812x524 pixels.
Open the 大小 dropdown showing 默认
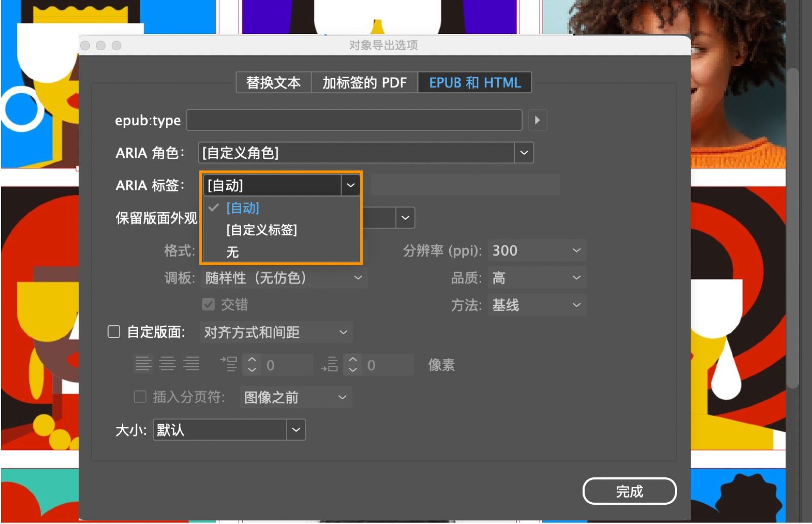point(296,430)
